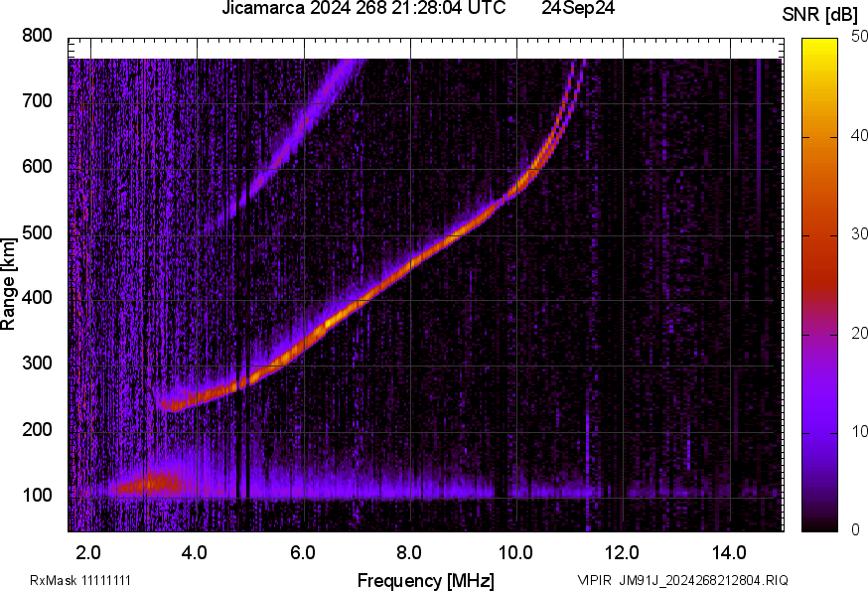
Task: Click the 14.0 frequency tick label
Action: [x=729, y=553]
